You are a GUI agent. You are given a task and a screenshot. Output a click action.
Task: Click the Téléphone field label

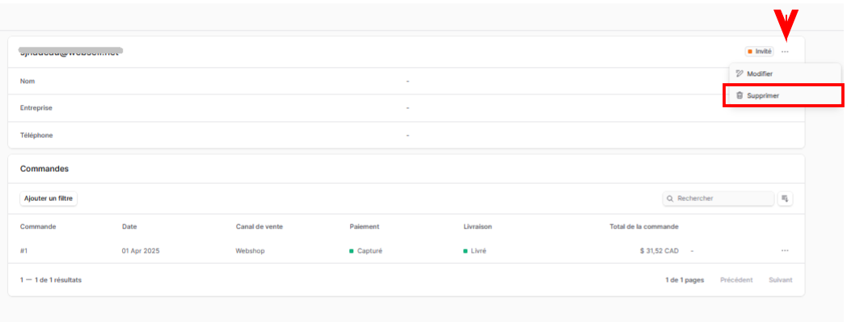coord(36,136)
